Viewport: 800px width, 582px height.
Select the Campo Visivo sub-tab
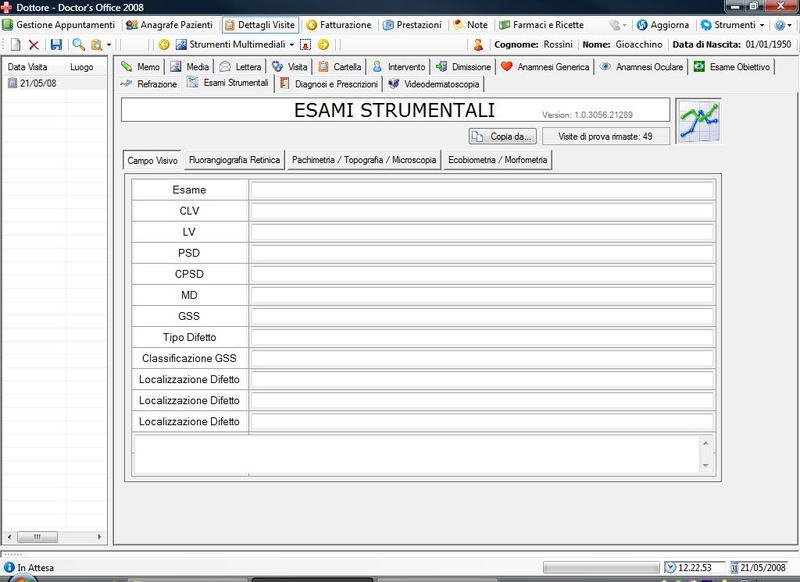pyautogui.click(x=152, y=160)
